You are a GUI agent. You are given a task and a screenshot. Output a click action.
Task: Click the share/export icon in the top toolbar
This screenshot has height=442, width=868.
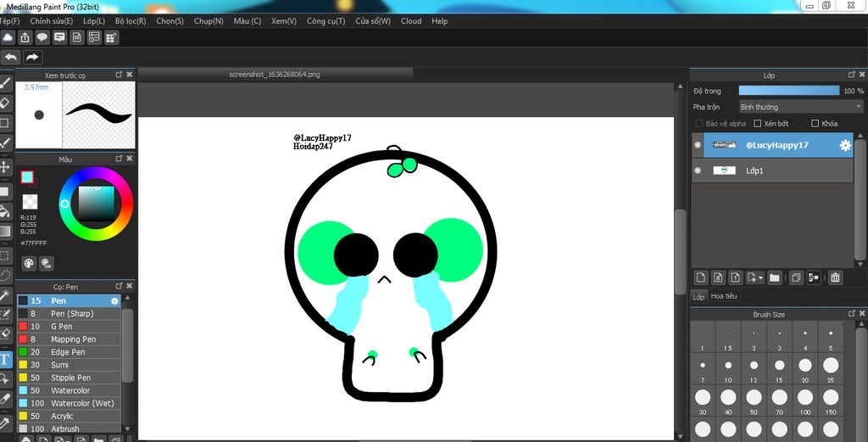click(x=25, y=37)
